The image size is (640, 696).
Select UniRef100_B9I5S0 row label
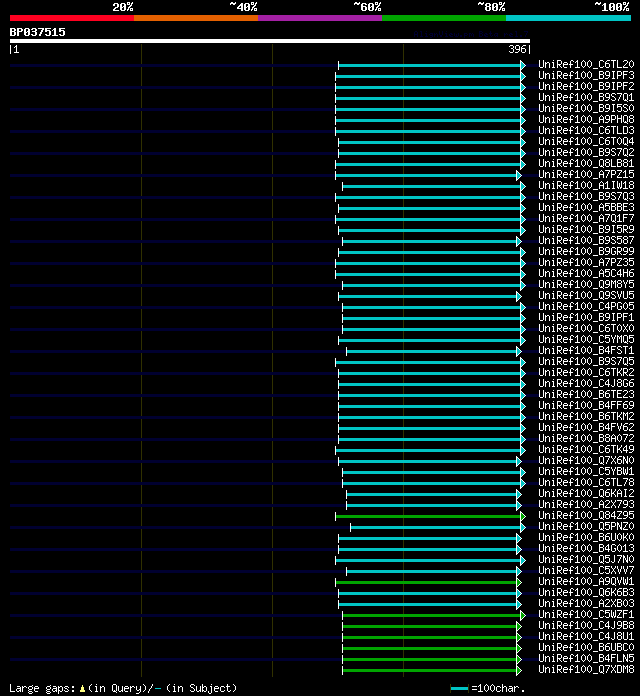(586, 109)
